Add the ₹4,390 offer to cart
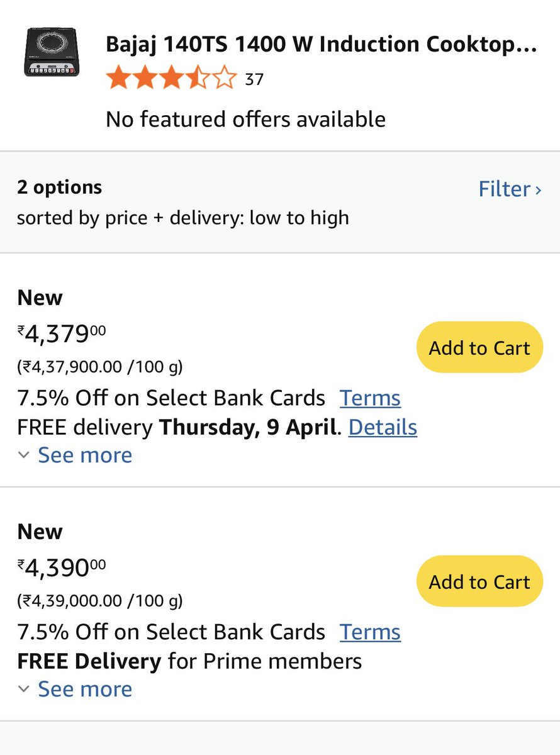This screenshot has width=560, height=755. pos(479,582)
